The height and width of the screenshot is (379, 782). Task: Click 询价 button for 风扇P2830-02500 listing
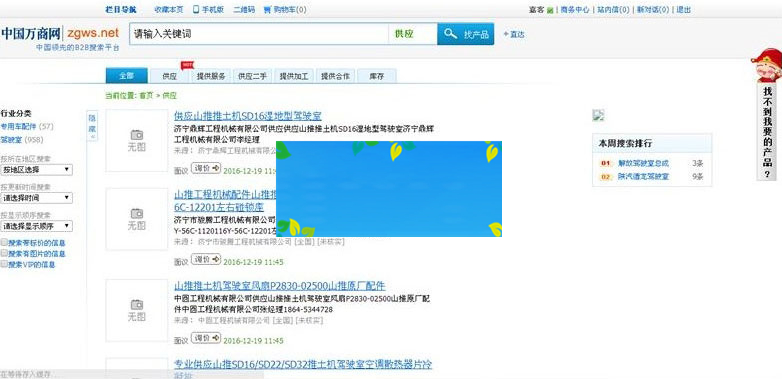point(206,338)
